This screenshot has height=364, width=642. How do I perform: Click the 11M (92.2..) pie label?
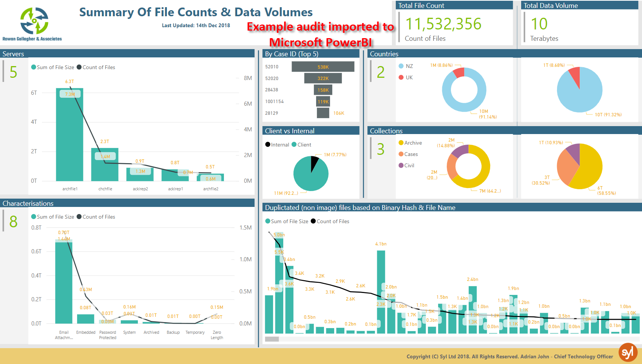coord(286,193)
